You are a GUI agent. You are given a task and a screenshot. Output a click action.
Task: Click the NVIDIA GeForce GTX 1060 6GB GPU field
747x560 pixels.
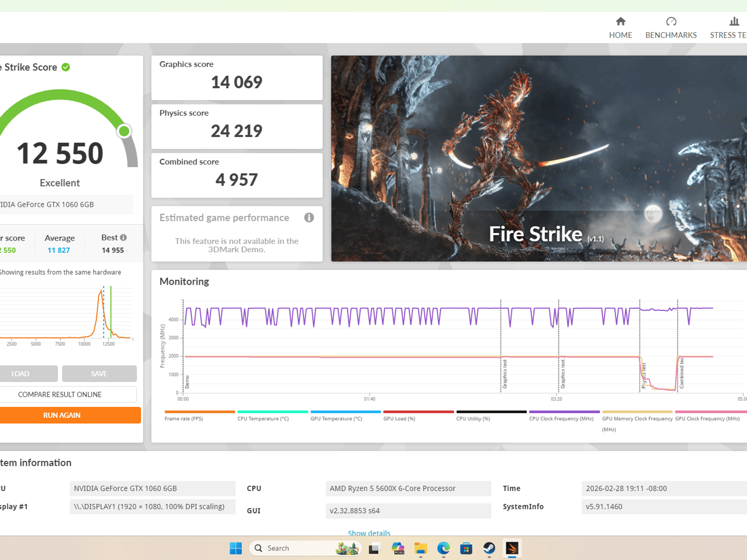[x=152, y=489]
